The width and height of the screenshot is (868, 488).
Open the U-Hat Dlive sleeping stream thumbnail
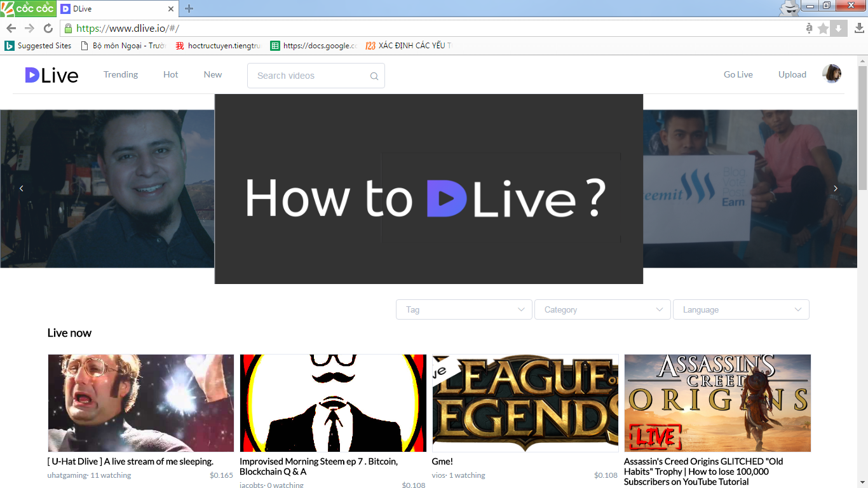click(141, 403)
